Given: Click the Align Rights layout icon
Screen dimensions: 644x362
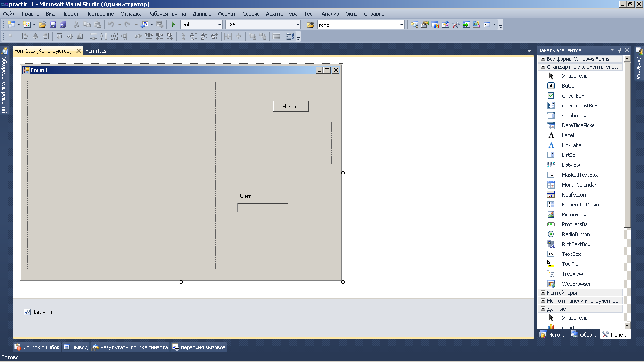Looking at the screenshot, I should [46, 36].
